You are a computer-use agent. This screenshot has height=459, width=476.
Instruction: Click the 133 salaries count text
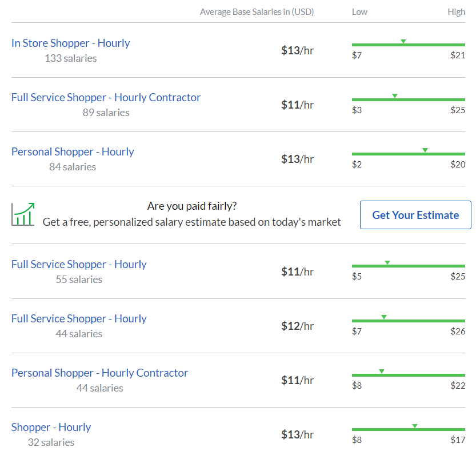70,58
